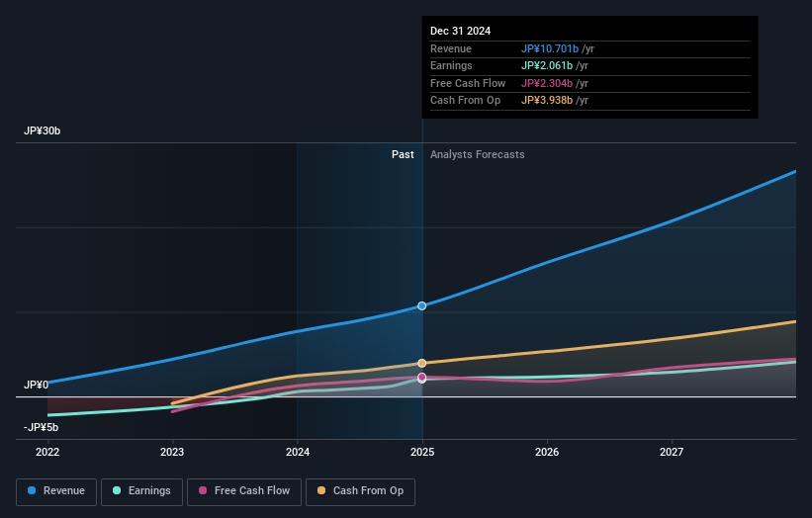Click the Dec 31 2024 tooltip date

460,31
